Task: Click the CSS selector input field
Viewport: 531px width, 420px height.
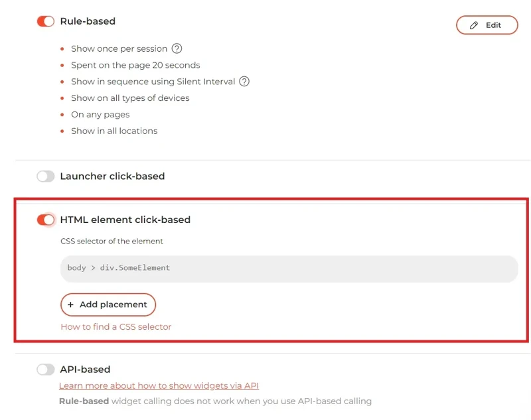Action: tap(289, 268)
